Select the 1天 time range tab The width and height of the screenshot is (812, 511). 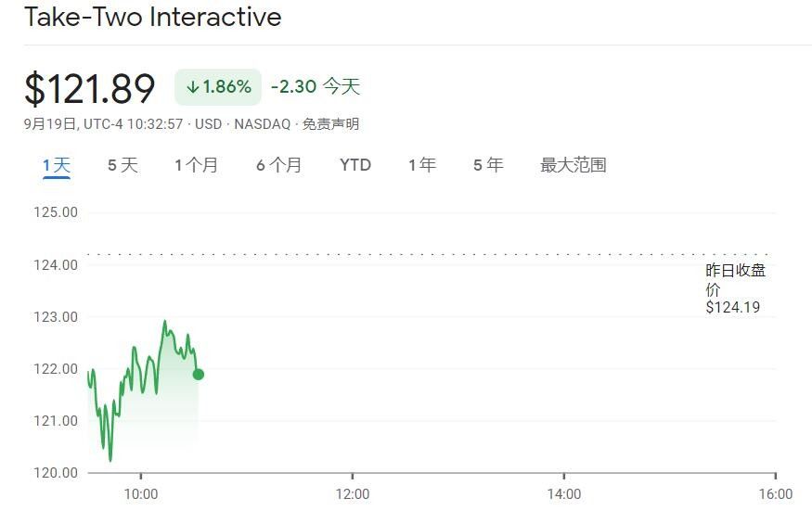(56, 166)
